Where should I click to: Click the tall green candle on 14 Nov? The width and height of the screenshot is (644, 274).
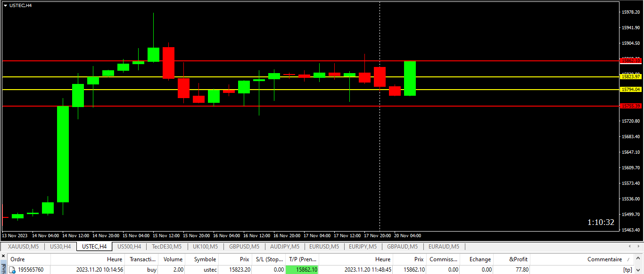(x=63, y=154)
